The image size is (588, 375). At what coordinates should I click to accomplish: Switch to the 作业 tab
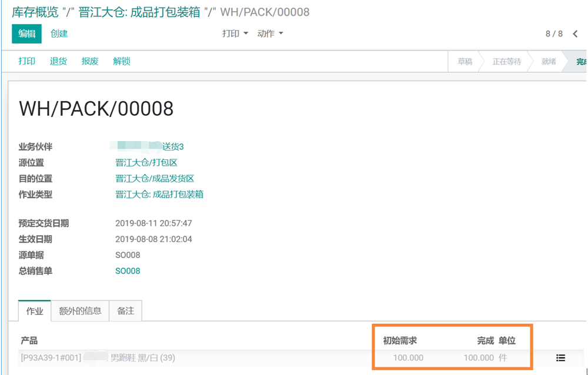point(35,311)
